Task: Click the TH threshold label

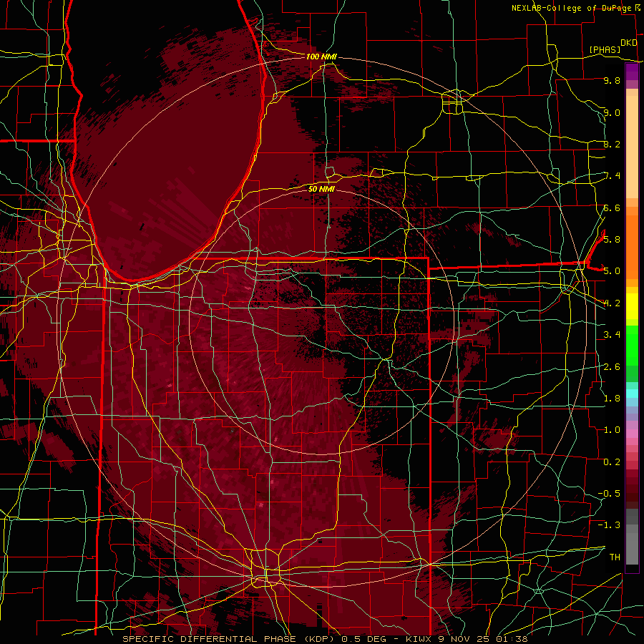Action: click(x=615, y=557)
